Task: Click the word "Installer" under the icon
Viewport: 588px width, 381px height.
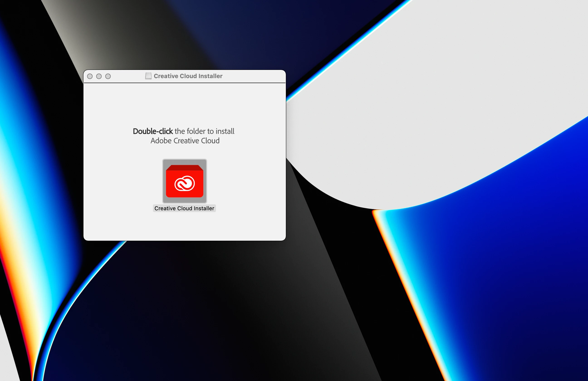Action: pos(204,208)
